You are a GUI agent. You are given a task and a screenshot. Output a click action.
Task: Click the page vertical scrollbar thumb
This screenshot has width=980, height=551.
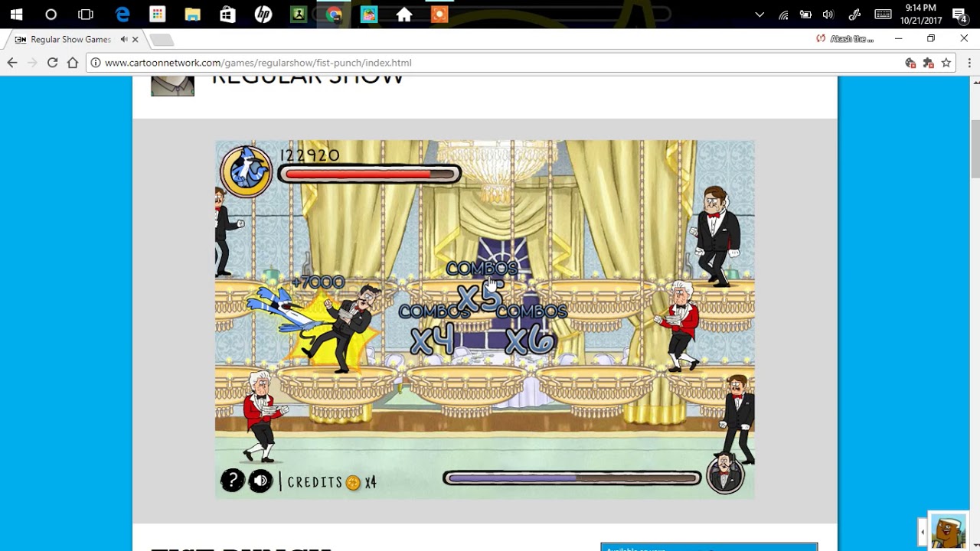pos(975,150)
